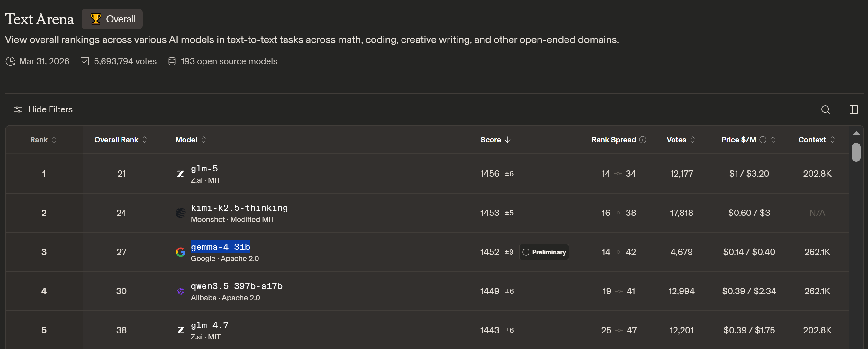Select the Overall trophy category tab

[112, 19]
